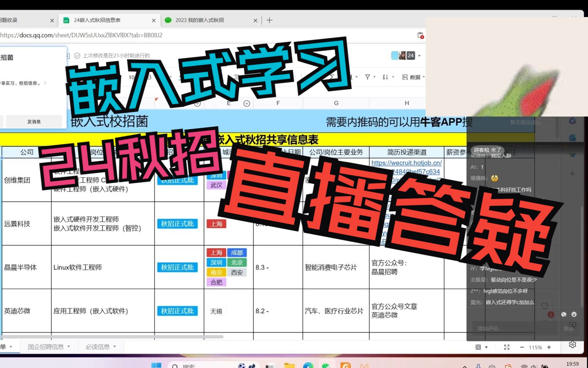Click the 发送 button in livestream chat
The image size is (588, 368).
pos(568,328)
